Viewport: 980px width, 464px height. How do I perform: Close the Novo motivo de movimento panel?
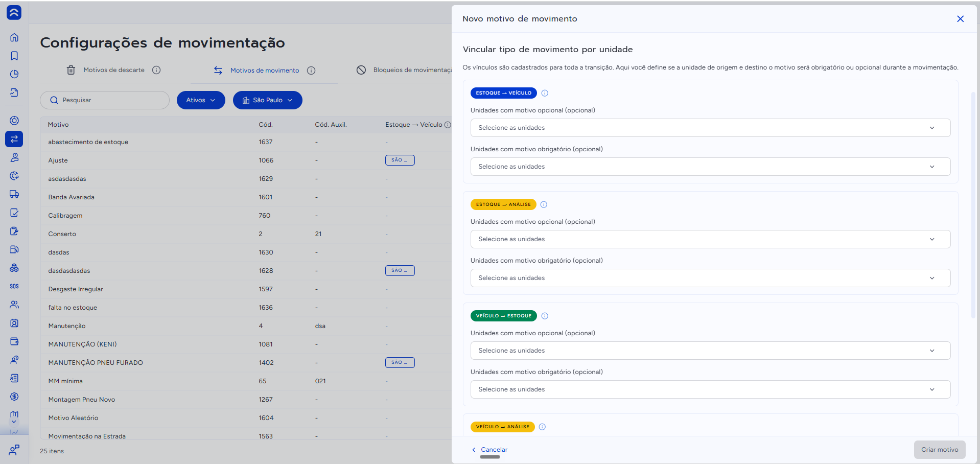(x=960, y=19)
